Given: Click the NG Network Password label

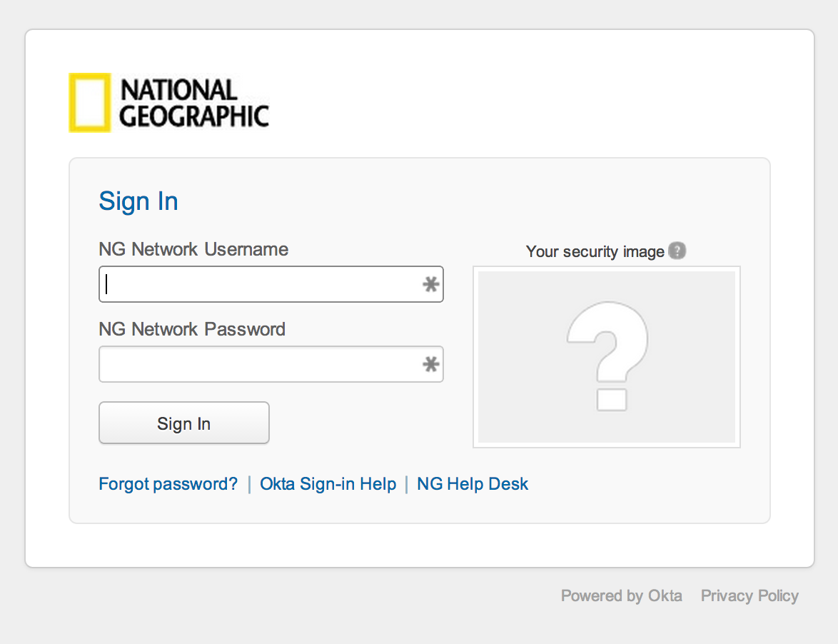Looking at the screenshot, I should pyautogui.click(x=192, y=329).
